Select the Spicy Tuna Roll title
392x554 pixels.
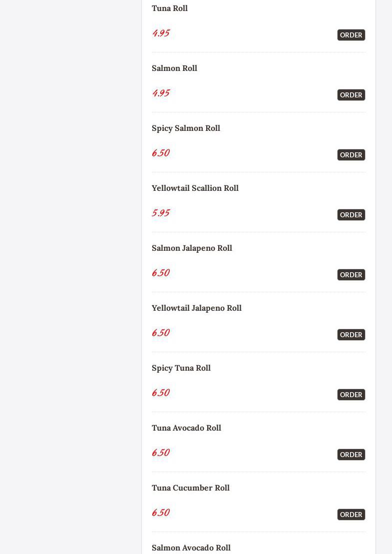[x=181, y=368]
